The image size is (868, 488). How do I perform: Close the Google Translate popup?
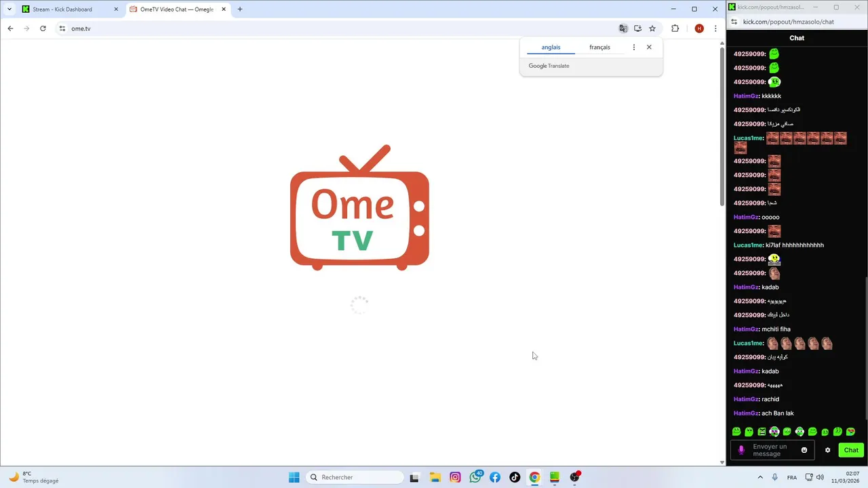coord(649,47)
